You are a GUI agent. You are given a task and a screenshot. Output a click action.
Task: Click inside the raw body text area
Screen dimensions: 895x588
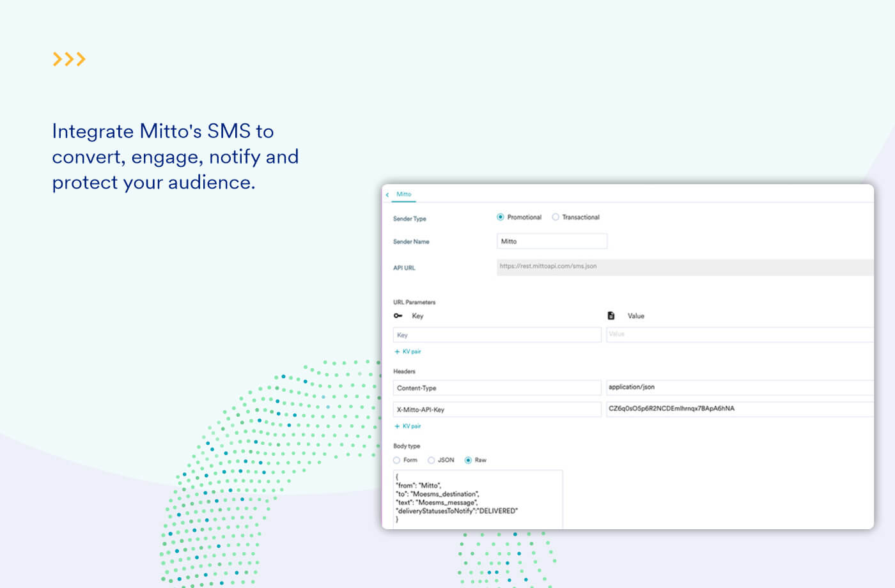(478, 499)
